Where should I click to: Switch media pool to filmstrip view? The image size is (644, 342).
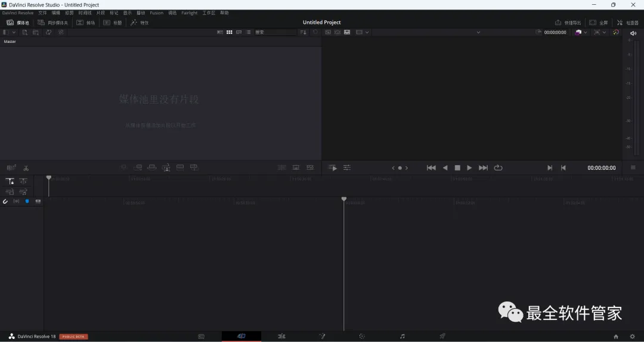(x=239, y=32)
